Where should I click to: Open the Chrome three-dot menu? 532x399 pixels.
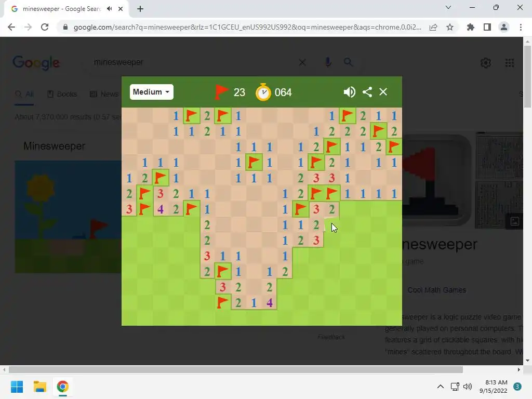[x=521, y=27]
